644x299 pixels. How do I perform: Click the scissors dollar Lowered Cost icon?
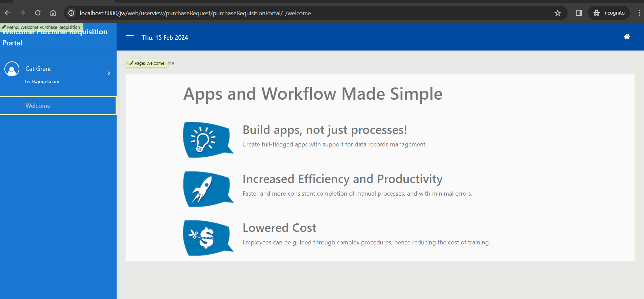coord(208,238)
